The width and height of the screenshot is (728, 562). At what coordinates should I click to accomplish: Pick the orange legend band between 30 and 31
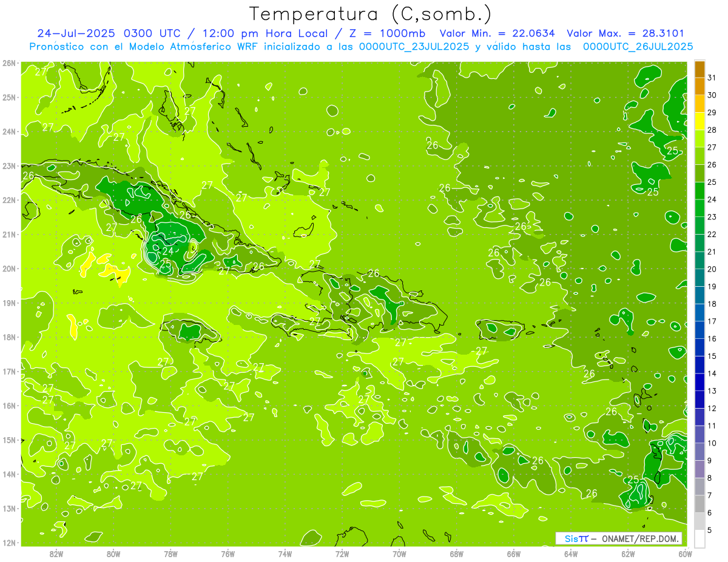point(699,87)
